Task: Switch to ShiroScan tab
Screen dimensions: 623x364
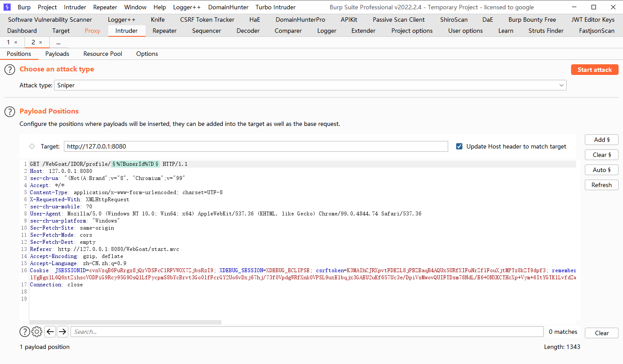Action: point(454,20)
